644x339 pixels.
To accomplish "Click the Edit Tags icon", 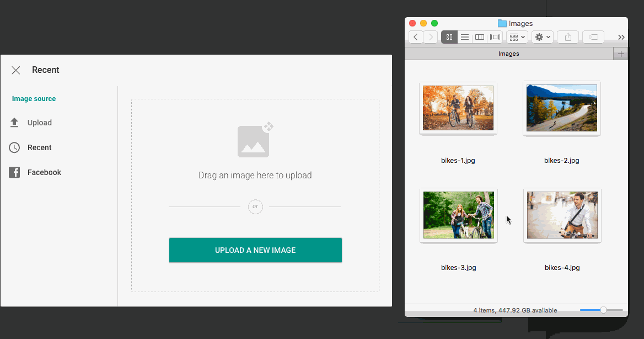I will (593, 37).
